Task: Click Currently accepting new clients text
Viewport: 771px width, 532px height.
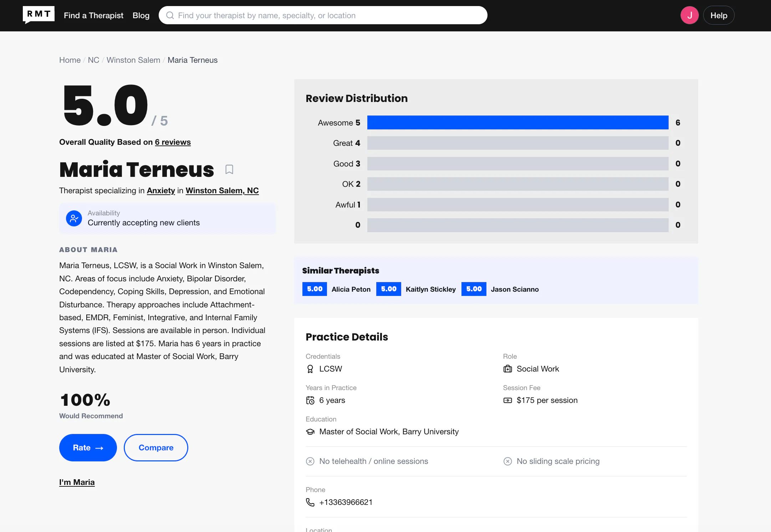Action: tap(144, 222)
